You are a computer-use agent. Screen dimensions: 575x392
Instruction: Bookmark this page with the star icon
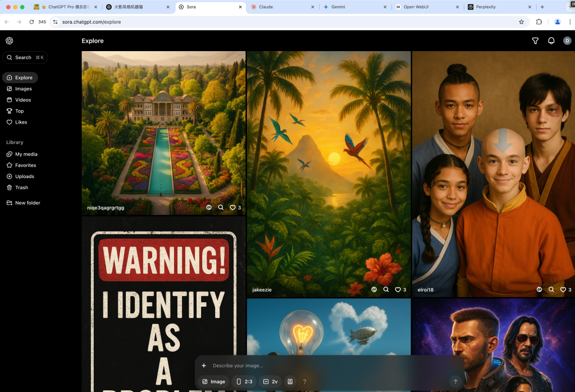coord(521,22)
